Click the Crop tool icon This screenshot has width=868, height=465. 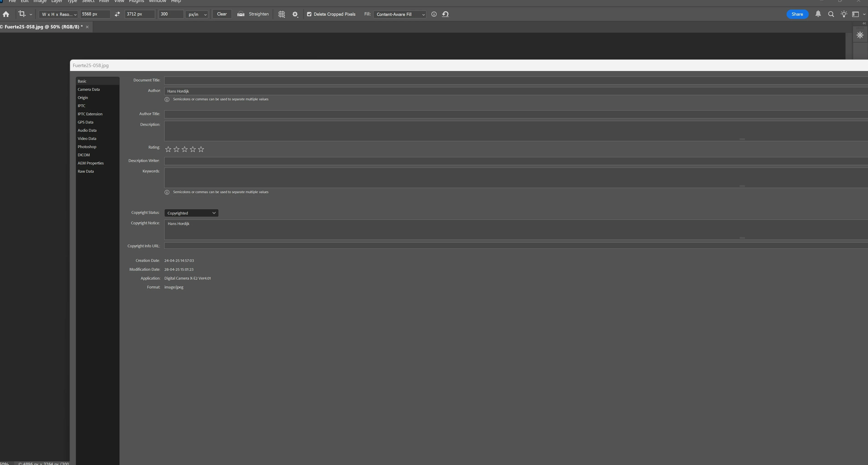click(22, 14)
